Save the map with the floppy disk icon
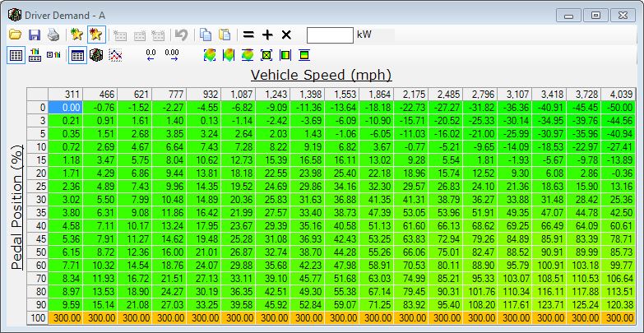 click(35, 35)
